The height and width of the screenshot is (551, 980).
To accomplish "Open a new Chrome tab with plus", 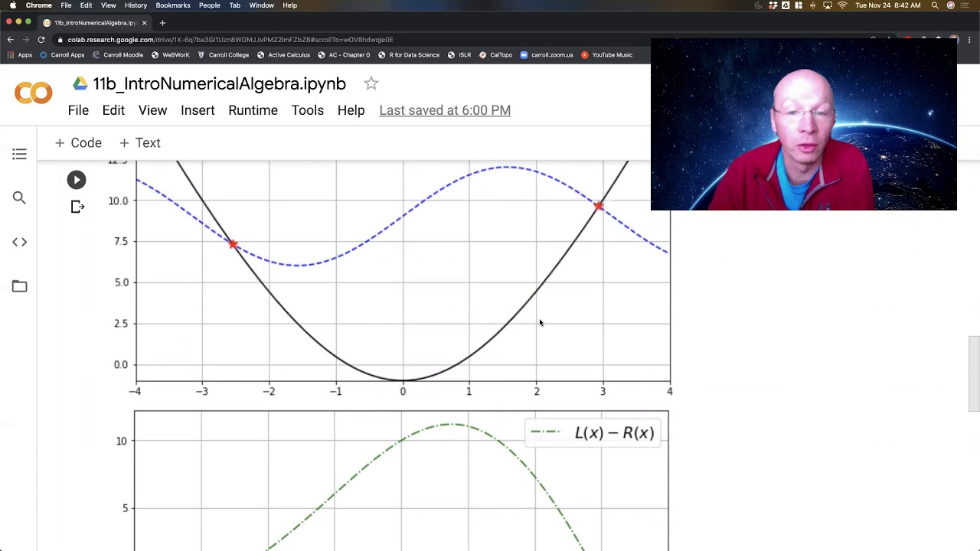I will coord(162,23).
